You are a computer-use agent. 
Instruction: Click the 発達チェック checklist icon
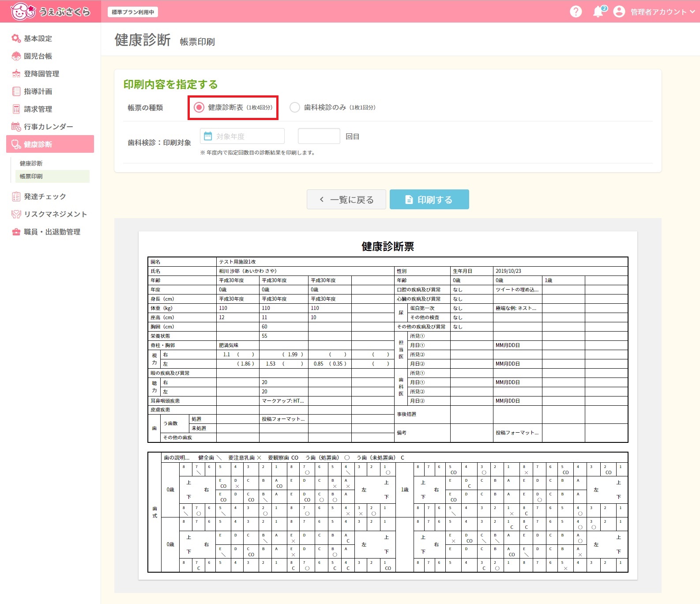[x=16, y=196]
